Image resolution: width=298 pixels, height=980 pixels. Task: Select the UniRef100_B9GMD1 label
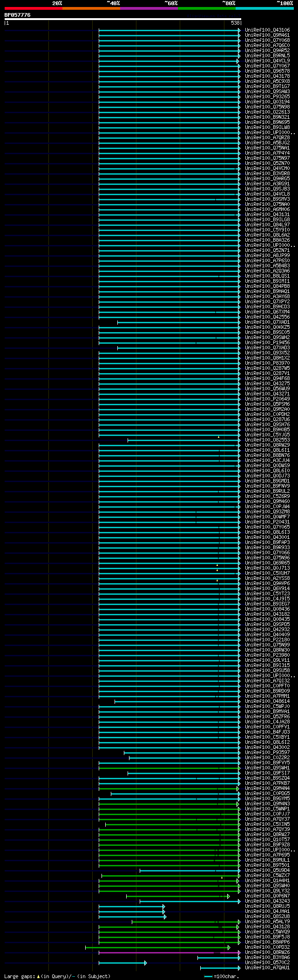267,481
